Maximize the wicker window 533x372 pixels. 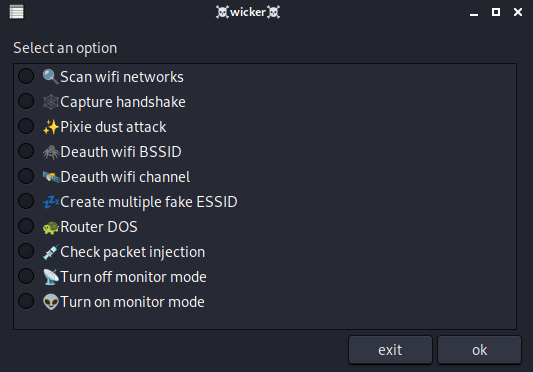[496, 12]
